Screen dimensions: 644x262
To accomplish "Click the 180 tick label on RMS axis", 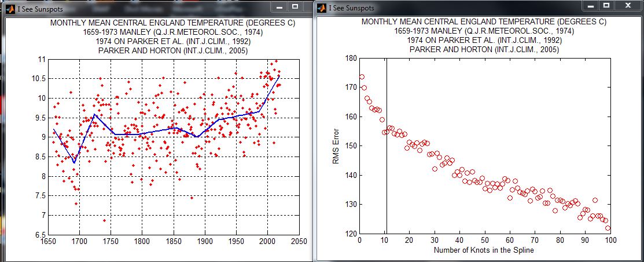I will coord(352,59).
